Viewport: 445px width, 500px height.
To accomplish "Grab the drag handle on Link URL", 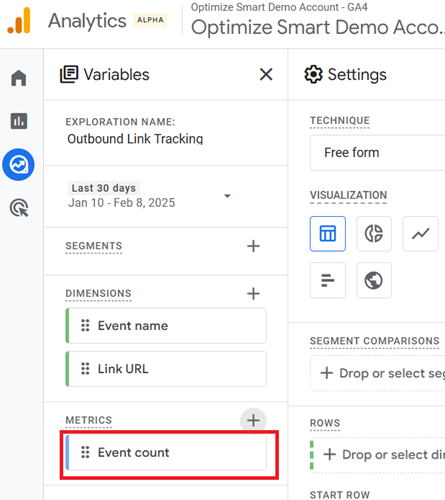I will (x=85, y=369).
